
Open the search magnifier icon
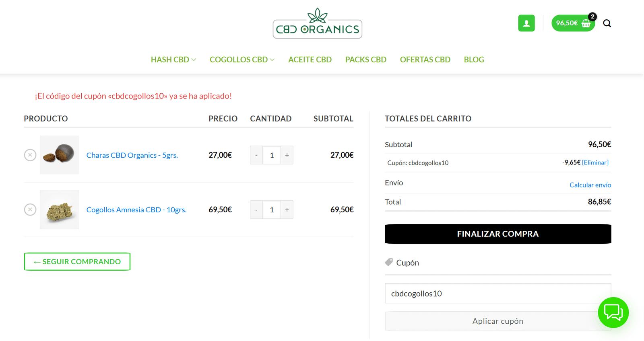(607, 23)
